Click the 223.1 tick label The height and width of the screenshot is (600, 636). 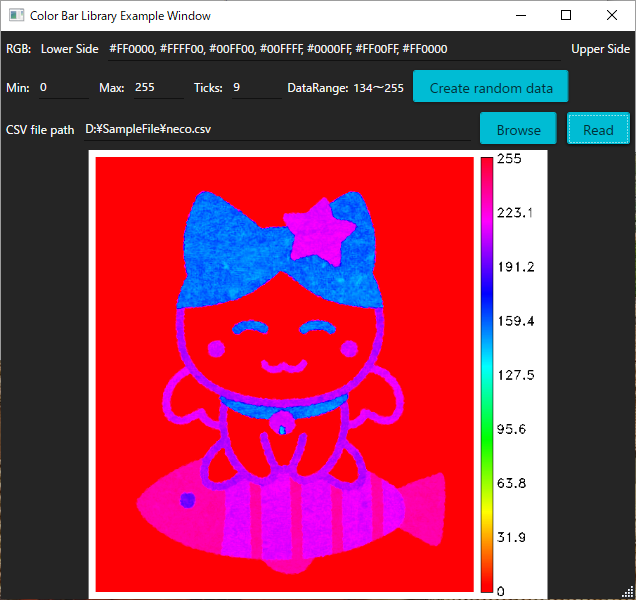[x=515, y=213]
